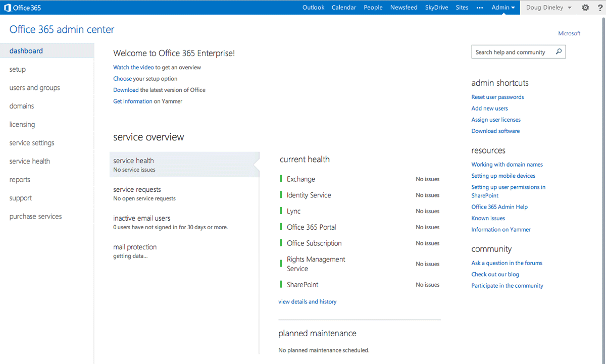Select users and groups in sidebar
606x364 pixels.
tap(34, 88)
